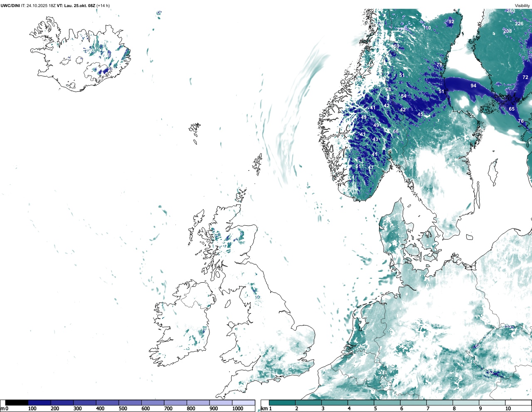Click the '1000' tick label on metre scale

(x=238, y=409)
